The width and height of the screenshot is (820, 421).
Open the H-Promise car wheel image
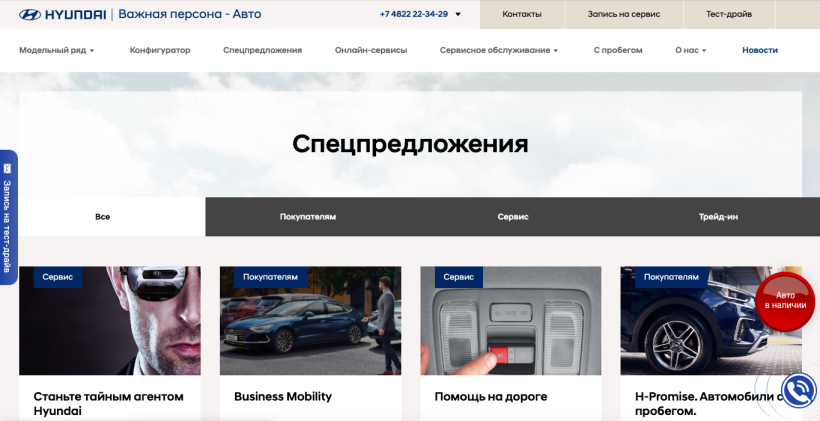(711, 321)
